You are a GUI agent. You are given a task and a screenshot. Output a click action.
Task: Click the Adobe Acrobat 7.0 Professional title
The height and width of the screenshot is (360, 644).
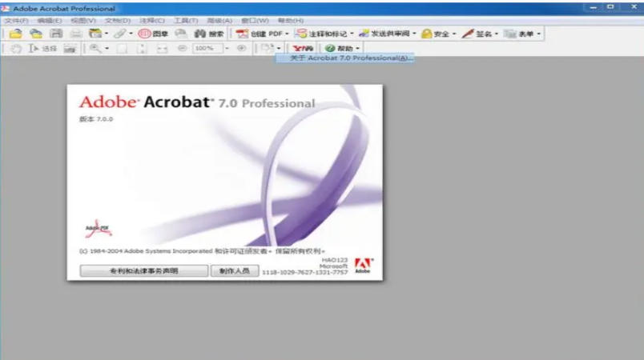[197, 102]
